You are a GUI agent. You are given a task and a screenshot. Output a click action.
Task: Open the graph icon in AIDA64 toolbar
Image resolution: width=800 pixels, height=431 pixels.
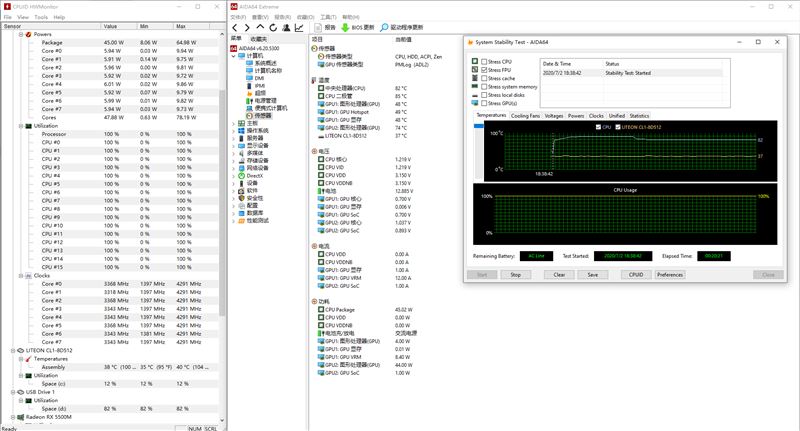point(299,28)
